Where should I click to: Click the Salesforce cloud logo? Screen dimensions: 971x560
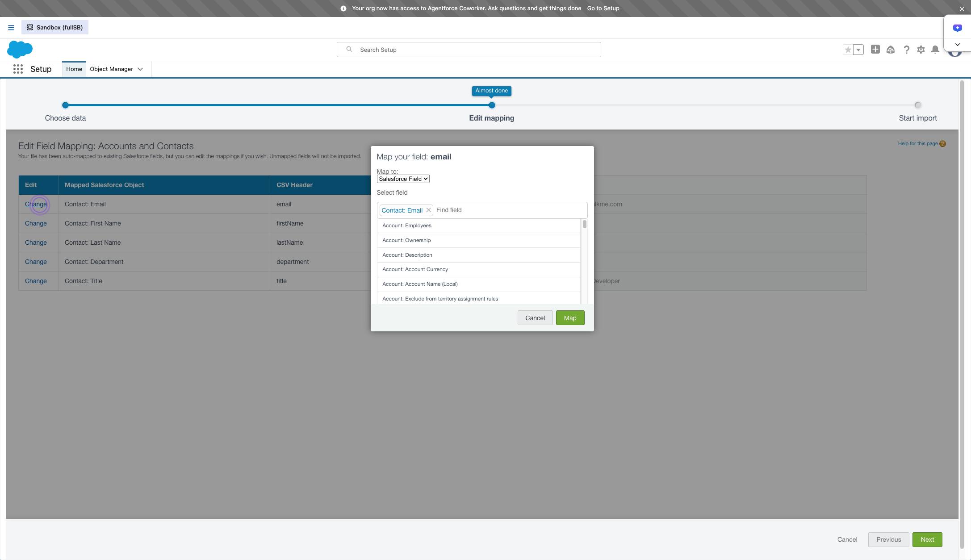tap(20, 49)
